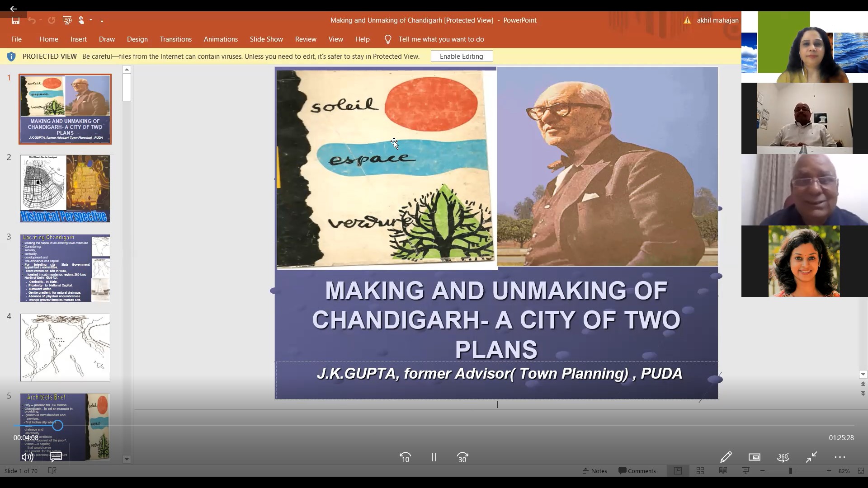This screenshot has height=488, width=868.
Task: Start Slide Show from the Quick Access Toolbar
Action: [x=67, y=20]
